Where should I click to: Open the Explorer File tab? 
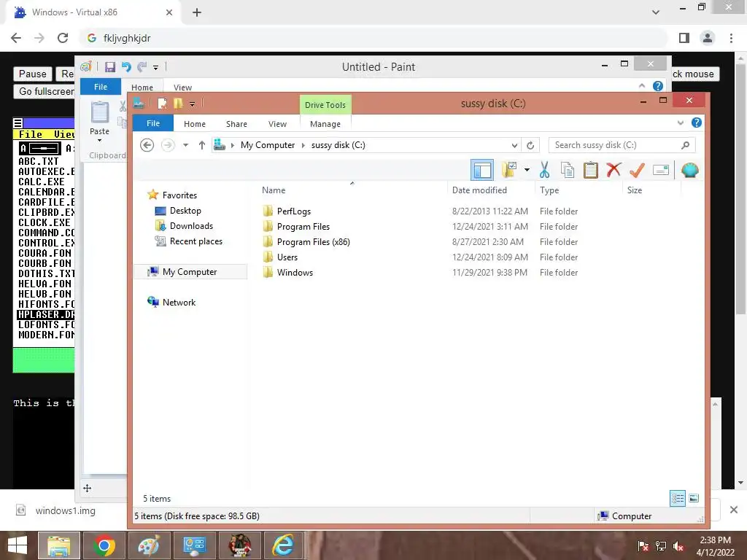153,123
